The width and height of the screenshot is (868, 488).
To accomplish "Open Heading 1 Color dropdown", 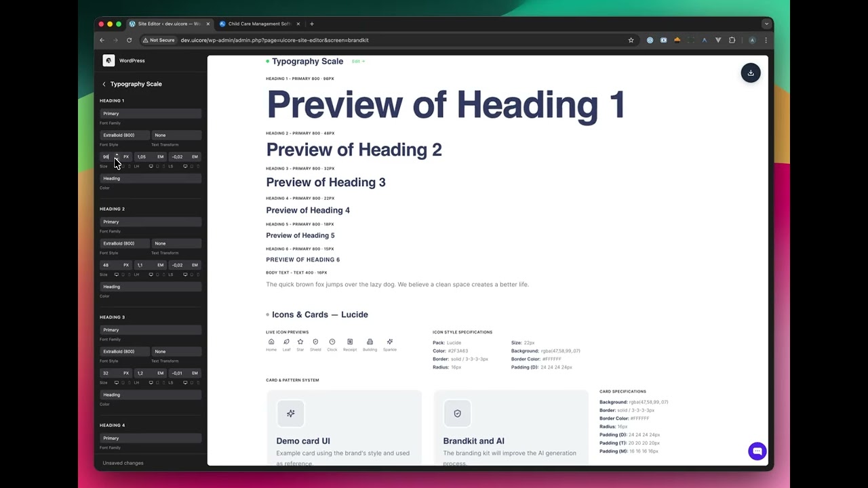I will (x=151, y=178).
